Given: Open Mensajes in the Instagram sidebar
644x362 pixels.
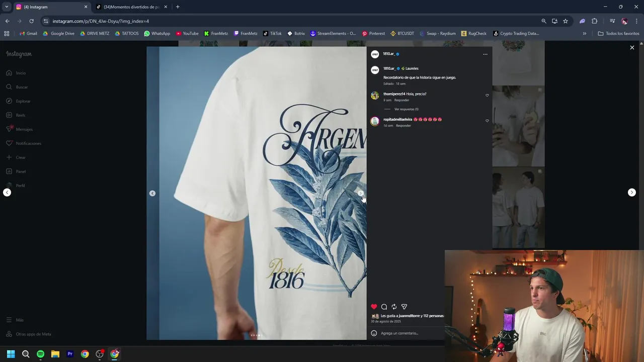Looking at the screenshot, I should (20, 129).
